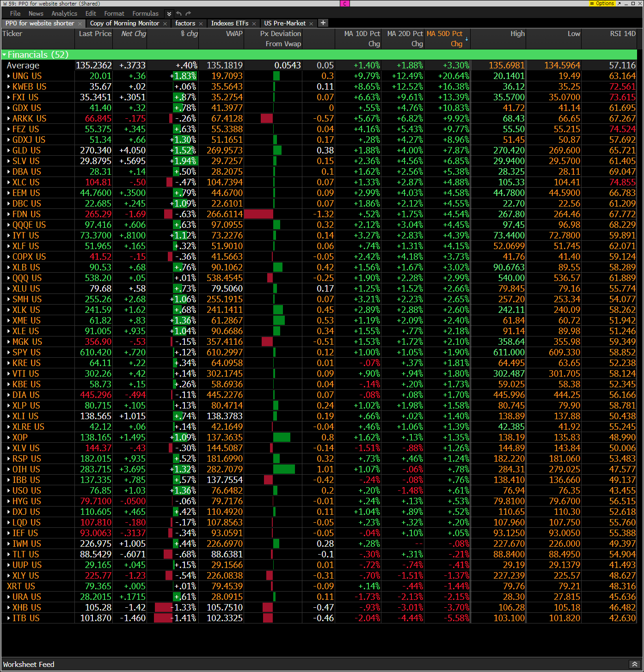Click the Last Price column header
This screenshot has width=644, height=672.
(94, 39)
